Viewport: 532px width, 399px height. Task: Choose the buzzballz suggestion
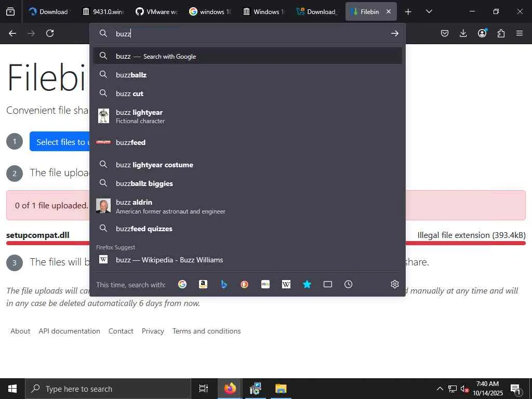tap(247, 75)
